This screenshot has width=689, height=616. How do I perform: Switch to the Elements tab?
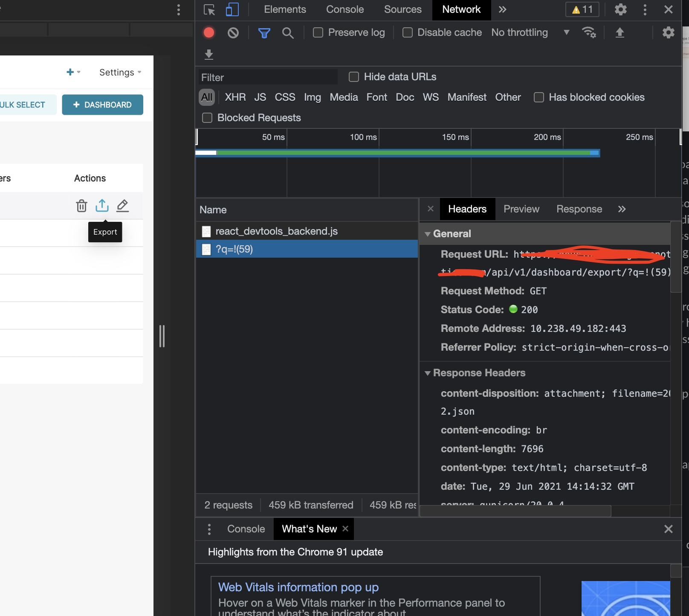pos(285,9)
